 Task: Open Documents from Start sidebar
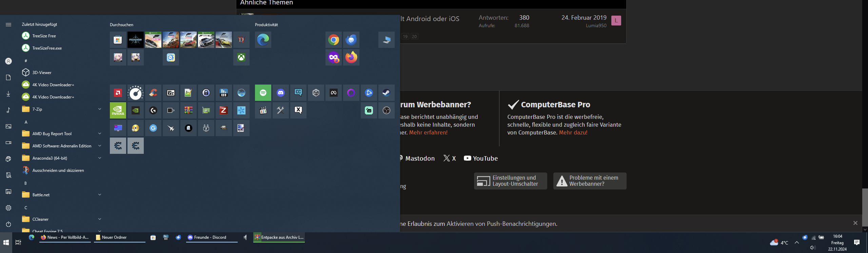click(x=8, y=77)
